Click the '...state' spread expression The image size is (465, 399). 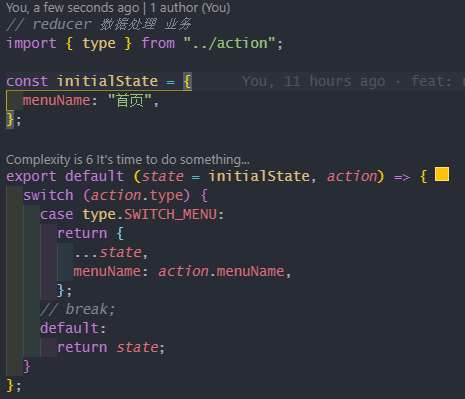pos(108,252)
